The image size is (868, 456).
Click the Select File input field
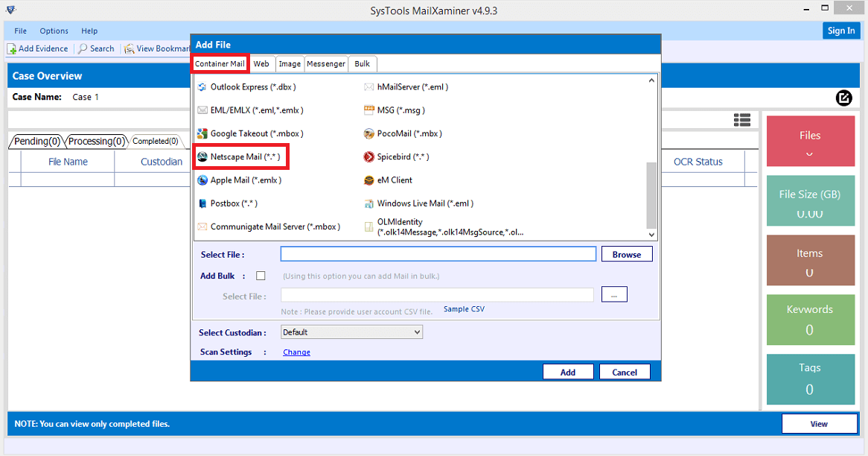(x=438, y=254)
